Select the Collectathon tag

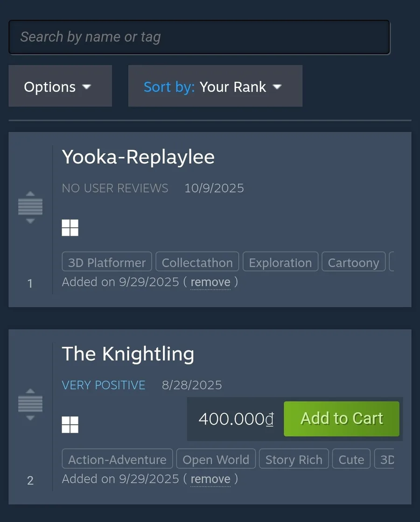tap(197, 262)
